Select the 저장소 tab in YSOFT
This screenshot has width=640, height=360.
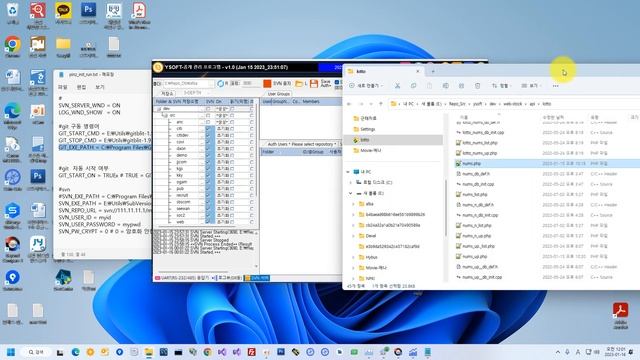pyautogui.click(x=167, y=93)
